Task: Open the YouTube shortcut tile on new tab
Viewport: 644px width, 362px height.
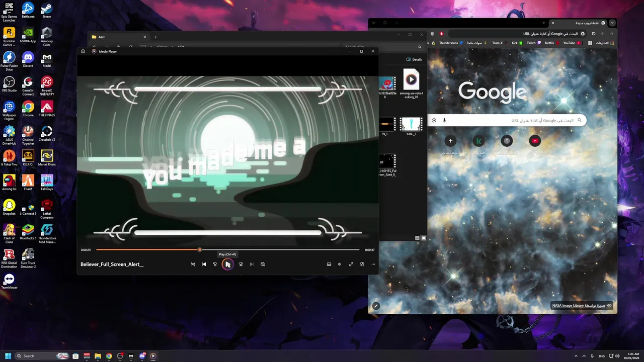Action: [x=535, y=141]
